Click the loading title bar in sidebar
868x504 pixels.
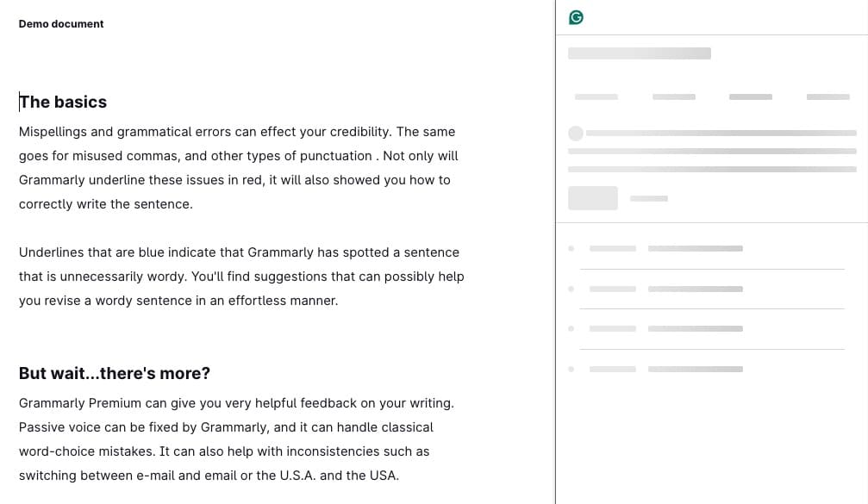tap(640, 53)
